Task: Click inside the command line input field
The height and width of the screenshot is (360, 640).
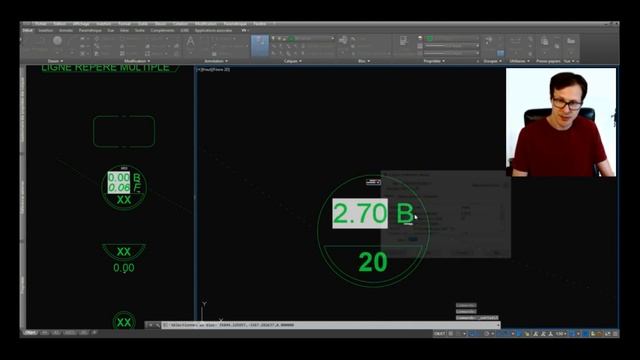Action: coord(330,325)
